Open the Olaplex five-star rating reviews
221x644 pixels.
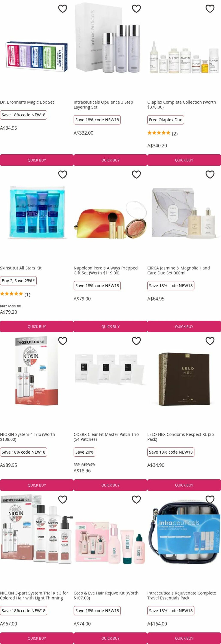coord(162,133)
